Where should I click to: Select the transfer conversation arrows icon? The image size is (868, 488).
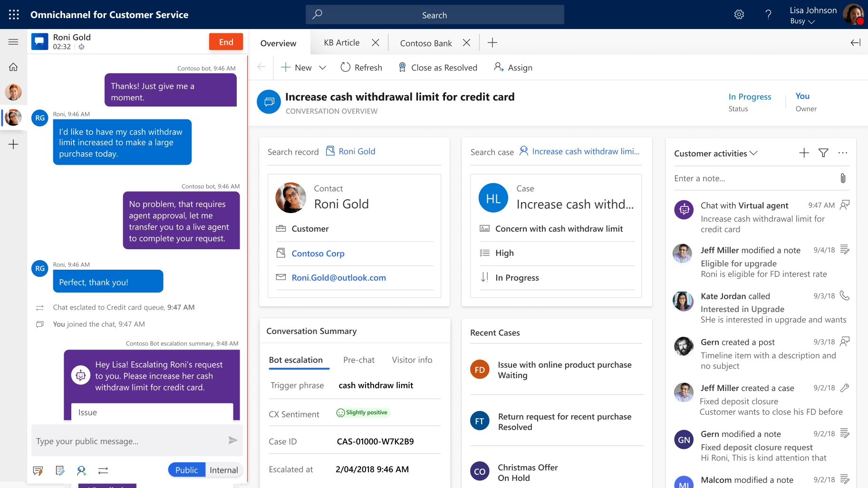pyautogui.click(x=103, y=470)
